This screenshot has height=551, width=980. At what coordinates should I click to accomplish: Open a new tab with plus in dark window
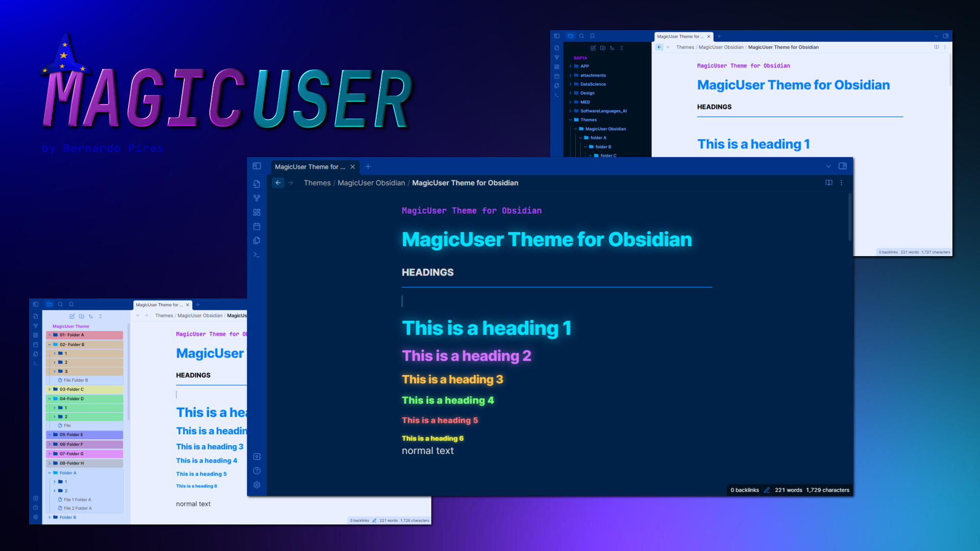click(x=368, y=167)
